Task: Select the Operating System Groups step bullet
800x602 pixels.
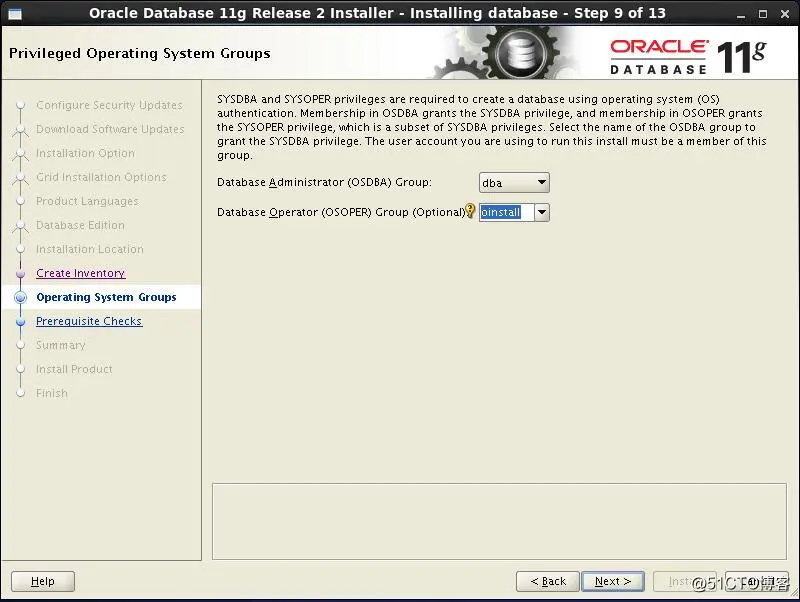Action: click(x=20, y=297)
